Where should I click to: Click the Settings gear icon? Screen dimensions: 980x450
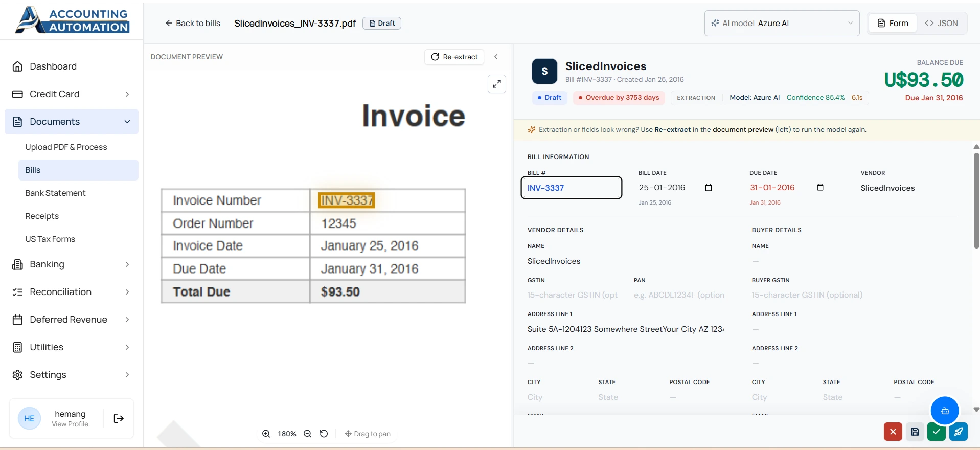pos(17,375)
